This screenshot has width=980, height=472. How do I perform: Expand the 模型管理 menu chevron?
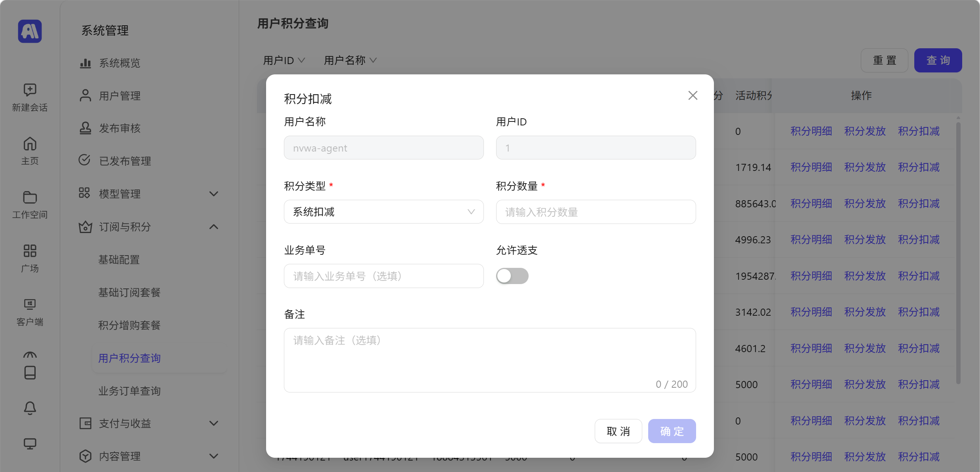pos(214,194)
